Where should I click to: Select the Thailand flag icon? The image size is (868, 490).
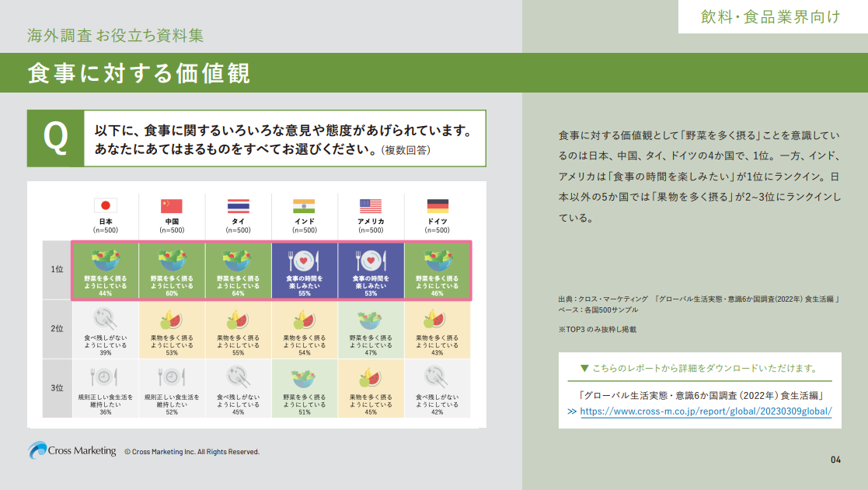click(x=238, y=205)
